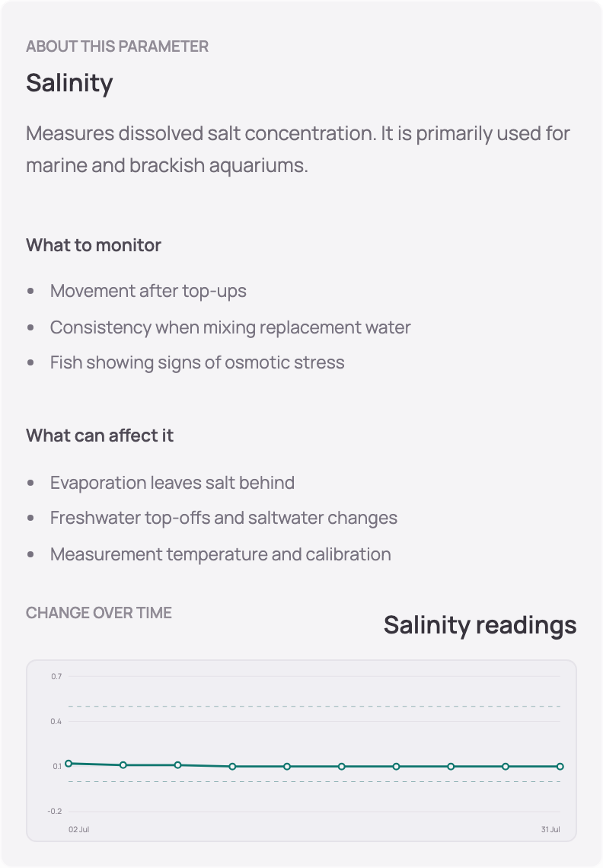Click the first data point on 02 Jul

coord(69,764)
